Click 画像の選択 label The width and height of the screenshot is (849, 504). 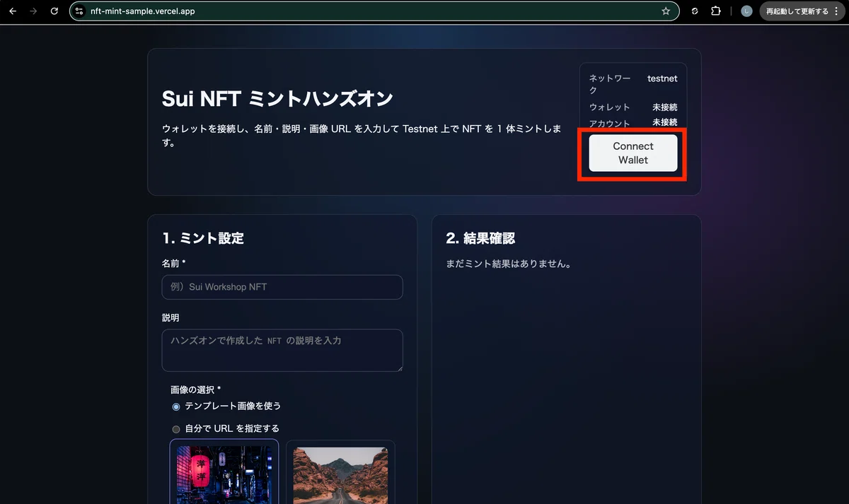click(196, 389)
